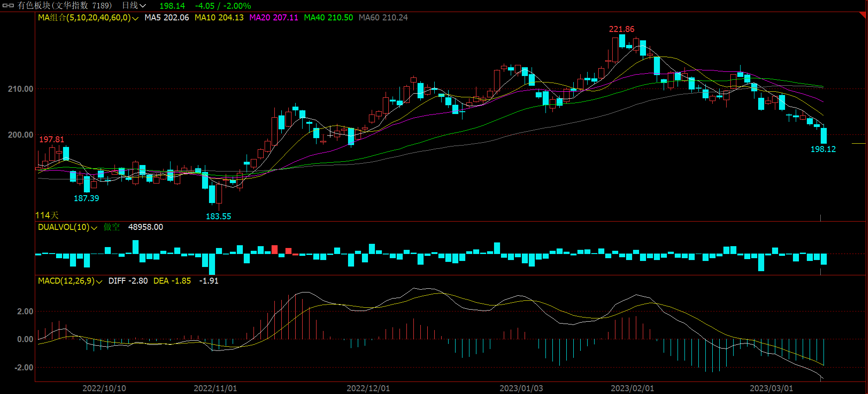The width and height of the screenshot is (868, 394).
Task: Click the 114天 day count label
Action: coord(47,215)
